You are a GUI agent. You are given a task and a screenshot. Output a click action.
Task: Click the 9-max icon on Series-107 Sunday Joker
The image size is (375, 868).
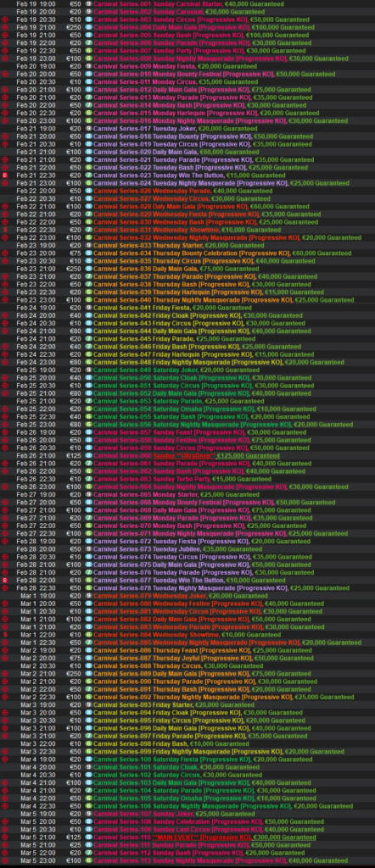(x=88, y=814)
